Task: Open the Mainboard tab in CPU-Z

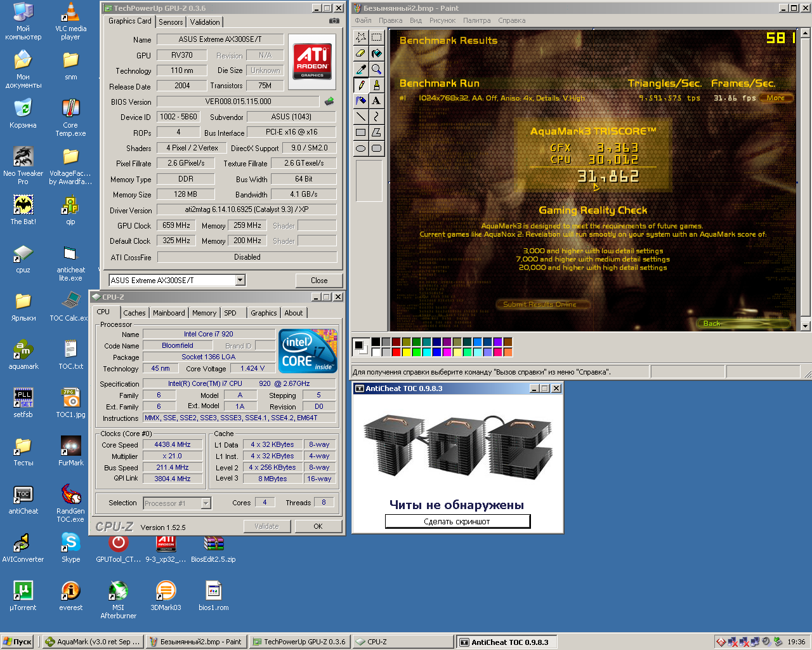Action: 169,313
